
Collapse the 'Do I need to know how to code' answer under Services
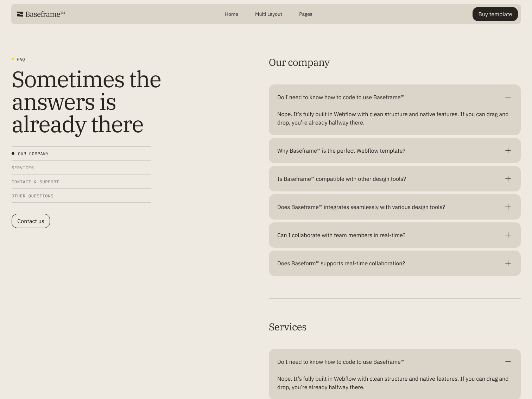pyautogui.click(x=508, y=361)
